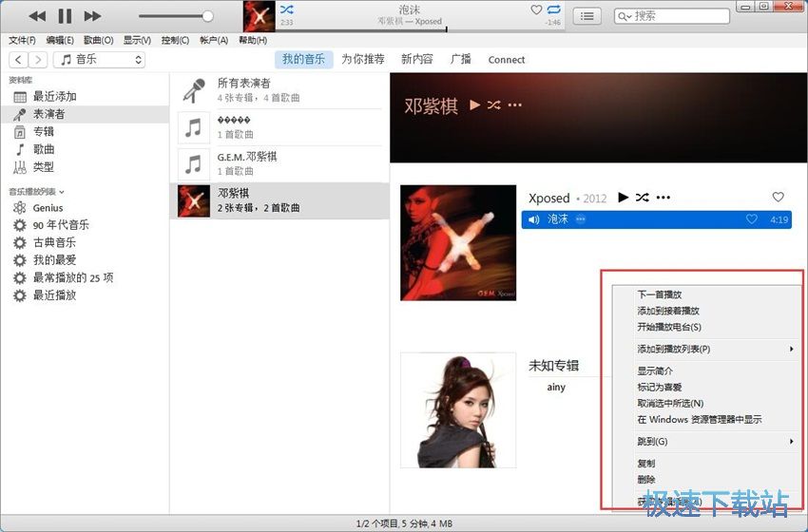Select the 邓紫棋 artist row with album art
Screen dimensions: 808x532
coord(279,200)
